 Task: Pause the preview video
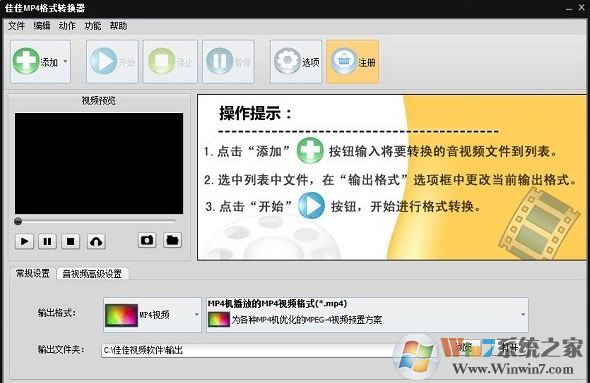pos(47,241)
